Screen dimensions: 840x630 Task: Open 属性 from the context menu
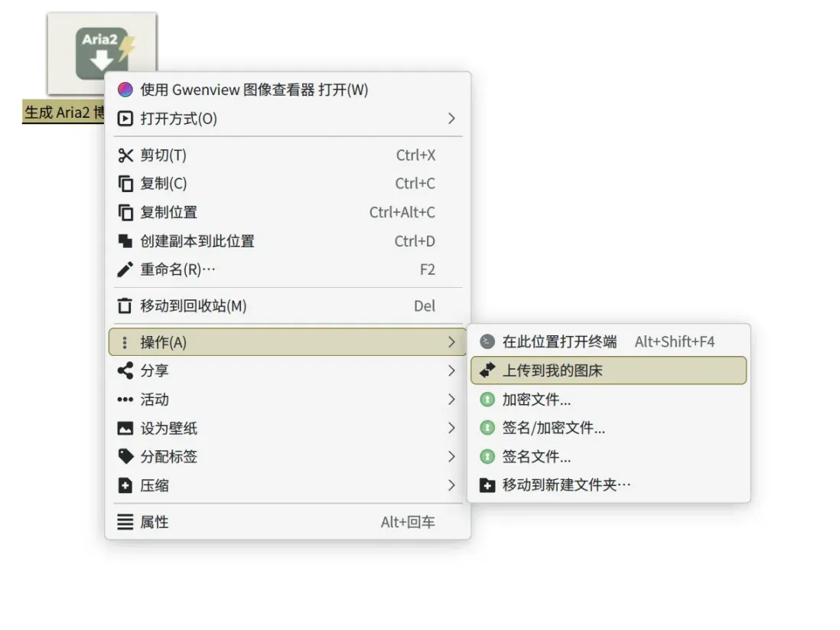155,522
